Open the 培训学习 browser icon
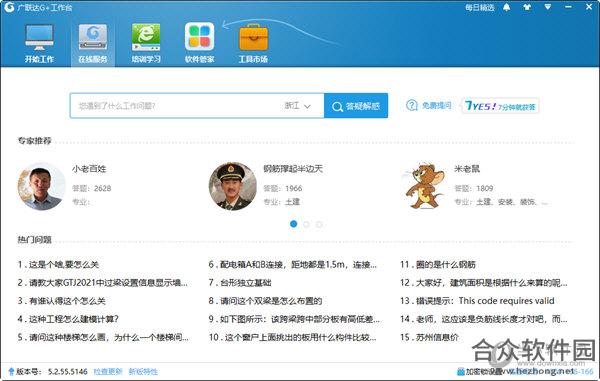 tap(146, 37)
